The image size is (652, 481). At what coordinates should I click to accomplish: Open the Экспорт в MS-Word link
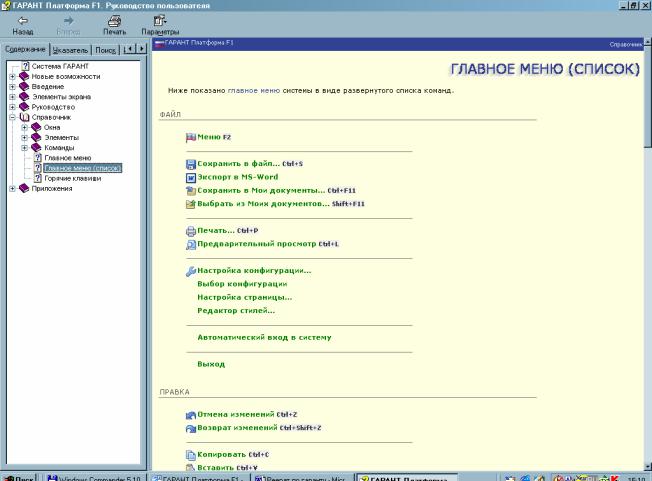[238, 177]
